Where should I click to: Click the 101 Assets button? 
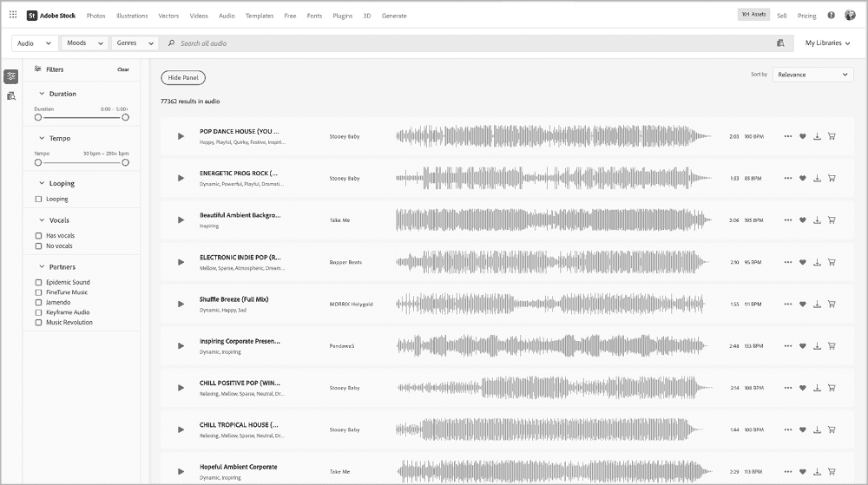(753, 15)
